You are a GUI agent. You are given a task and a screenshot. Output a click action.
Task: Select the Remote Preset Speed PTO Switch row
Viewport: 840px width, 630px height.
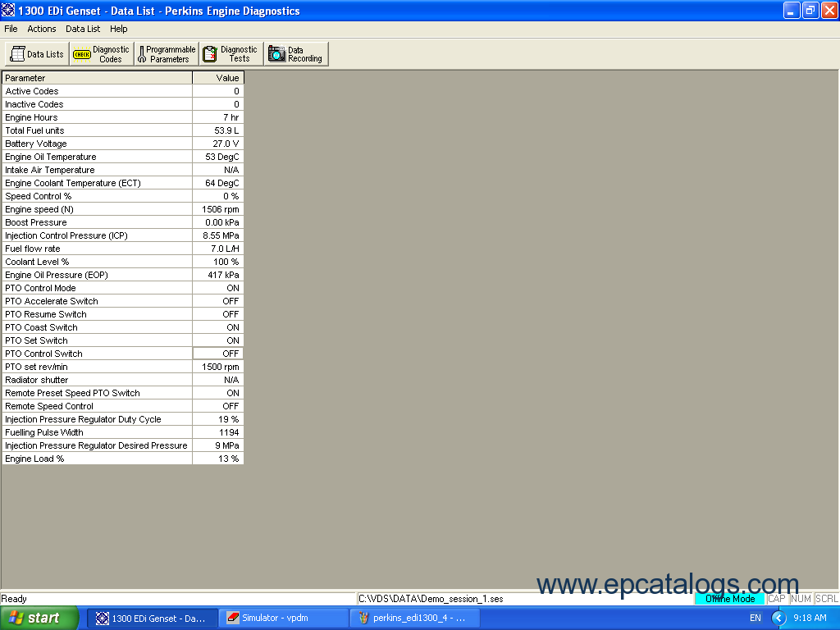coord(123,393)
